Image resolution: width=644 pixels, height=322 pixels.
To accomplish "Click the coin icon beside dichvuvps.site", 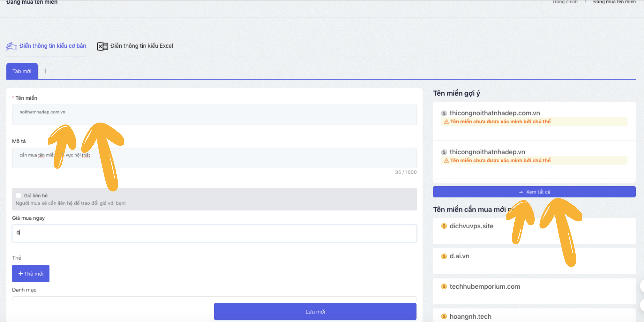I will 444,226.
